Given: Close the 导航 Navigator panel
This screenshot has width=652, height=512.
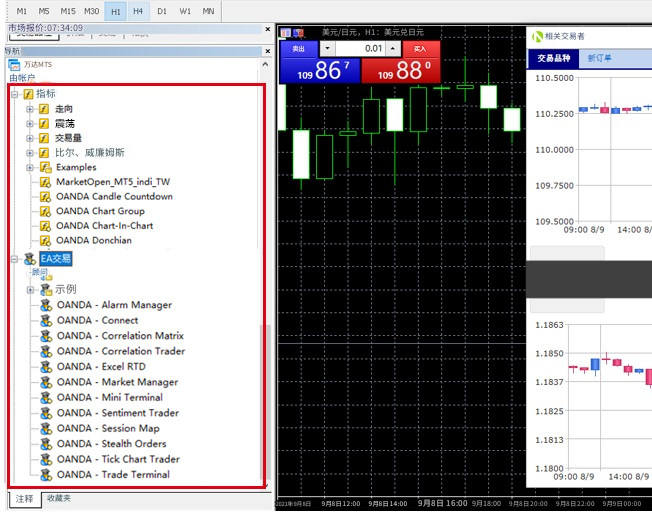Looking at the screenshot, I should pos(268,51).
